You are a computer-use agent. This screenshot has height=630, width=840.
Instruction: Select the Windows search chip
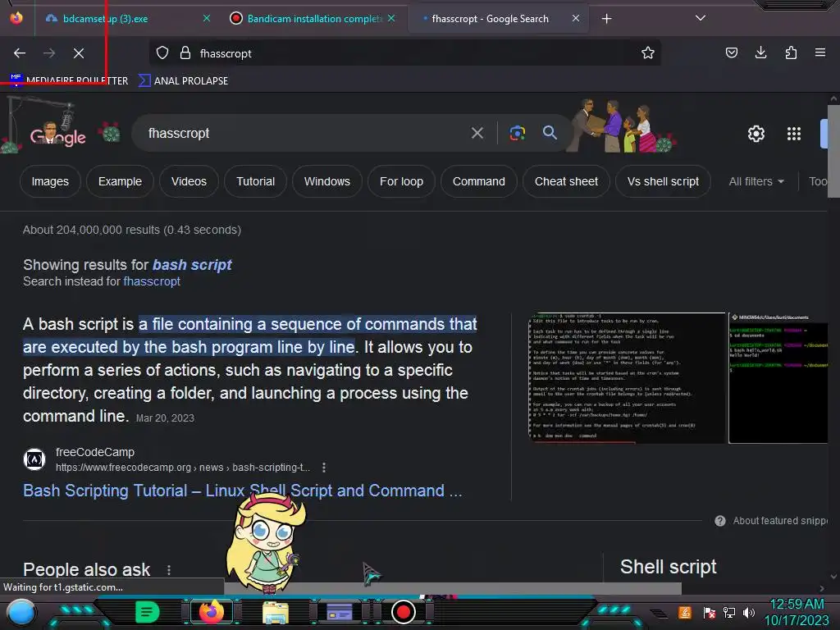326,181
